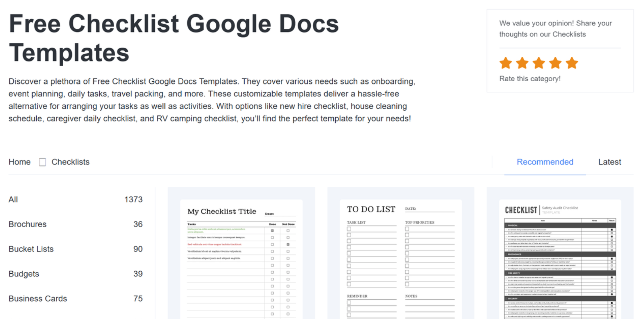Click the breadcrumb separator icon before Checklists
644x319 pixels.
pyautogui.click(x=42, y=162)
